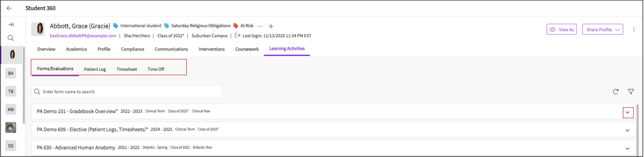Open the vertical three-dot profile menu
The height and width of the screenshot is (157, 644).
point(634,30)
